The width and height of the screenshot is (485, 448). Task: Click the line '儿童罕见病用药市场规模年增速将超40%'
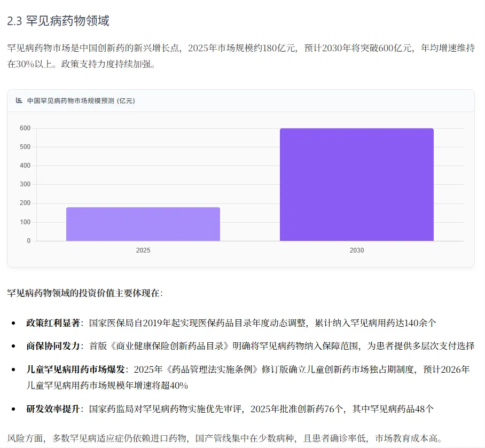click(x=107, y=386)
